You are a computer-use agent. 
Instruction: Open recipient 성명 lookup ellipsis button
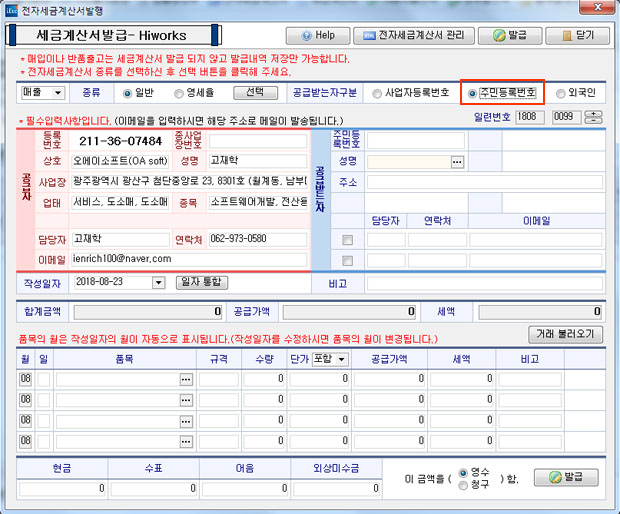pos(457,161)
